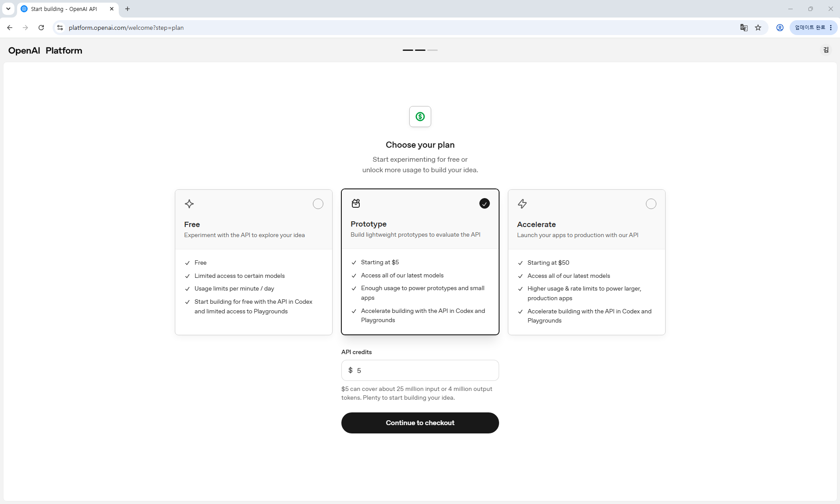840x504 pixels.
Task: Click the Prototype plan title
Action: pyautogui.click(x=369, y=224)
